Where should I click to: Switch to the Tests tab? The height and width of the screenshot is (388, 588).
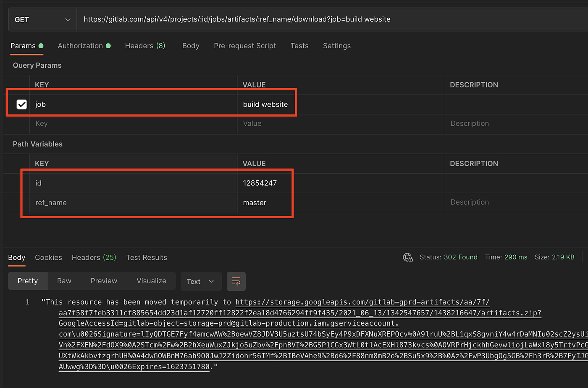click(299, 45)
